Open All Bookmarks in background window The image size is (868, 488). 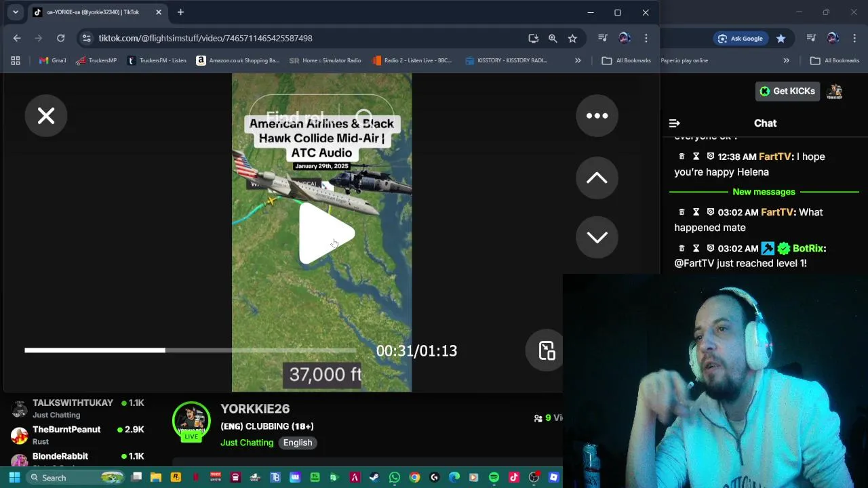[x=835, y=60]
